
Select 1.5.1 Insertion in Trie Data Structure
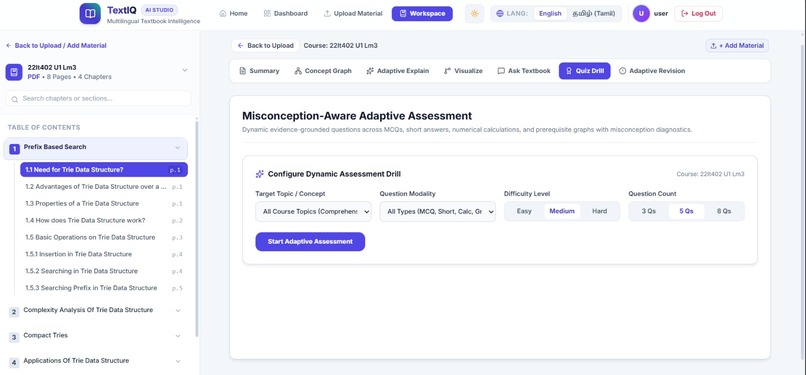pos(104,254)
